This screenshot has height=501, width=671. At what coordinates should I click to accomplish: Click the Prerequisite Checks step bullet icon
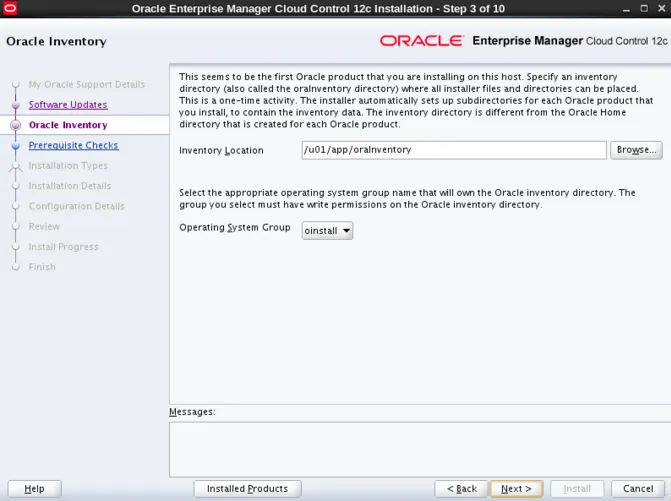coord(16,146)
